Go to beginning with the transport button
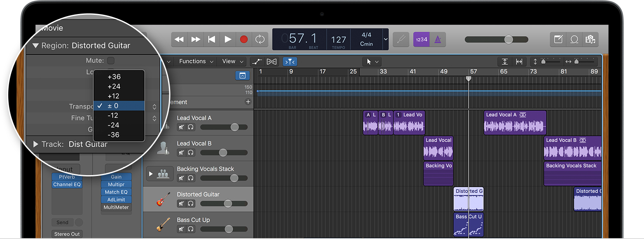Viewport: 644px width, 239px height. click(211, 40)
